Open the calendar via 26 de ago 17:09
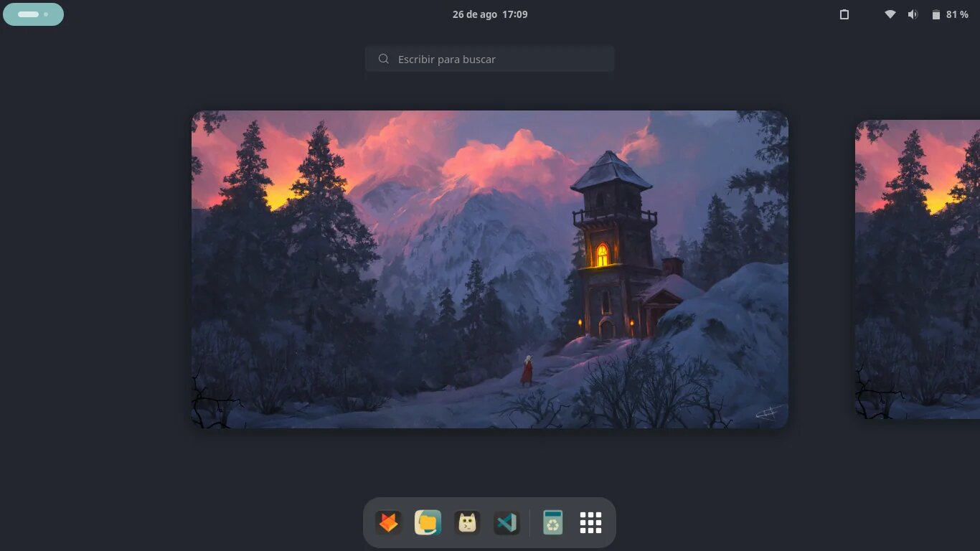 point(490,14)
